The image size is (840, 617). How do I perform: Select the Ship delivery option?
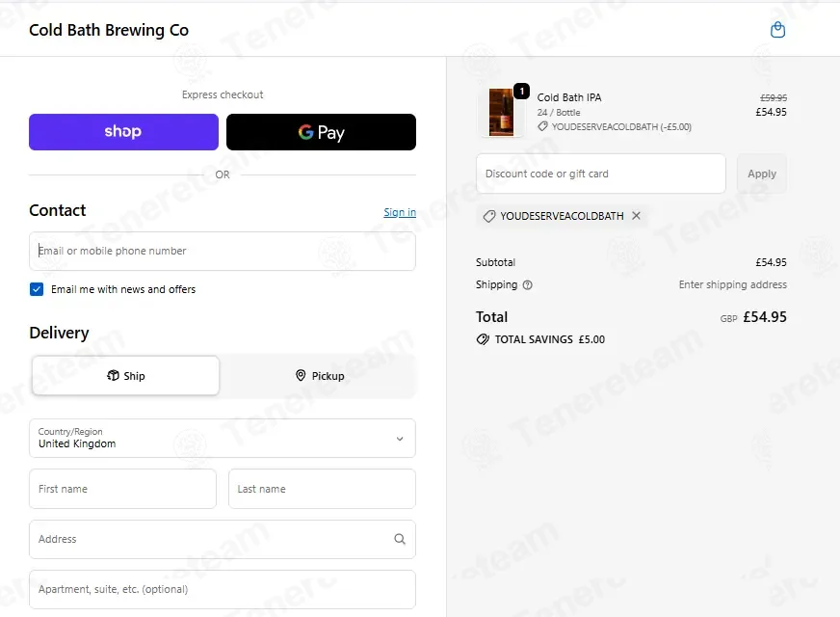point(125,376)
